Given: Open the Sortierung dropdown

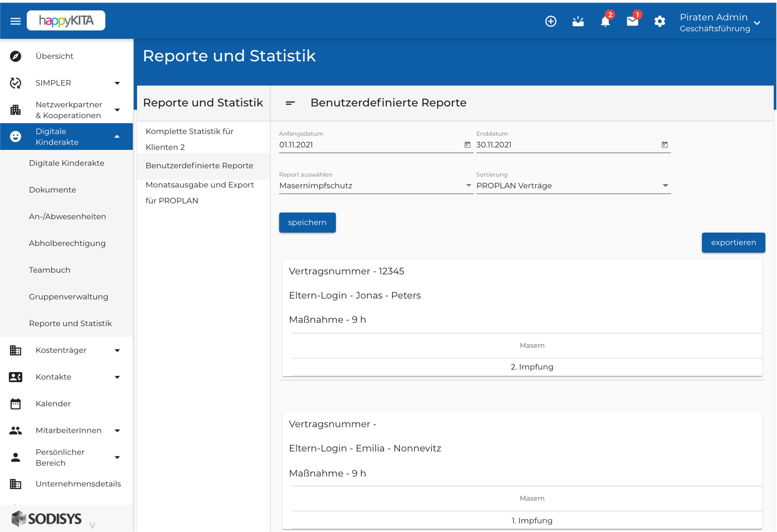Looking at the screenshot, I should point(573,186).
